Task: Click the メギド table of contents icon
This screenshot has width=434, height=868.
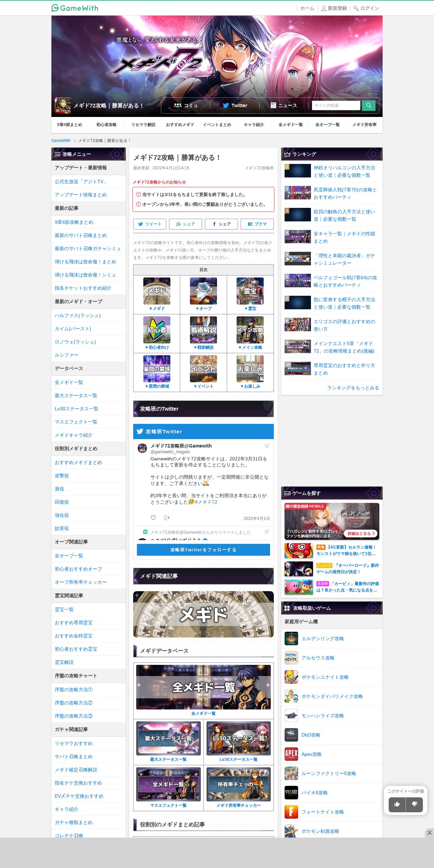Action: pos(156,291)
